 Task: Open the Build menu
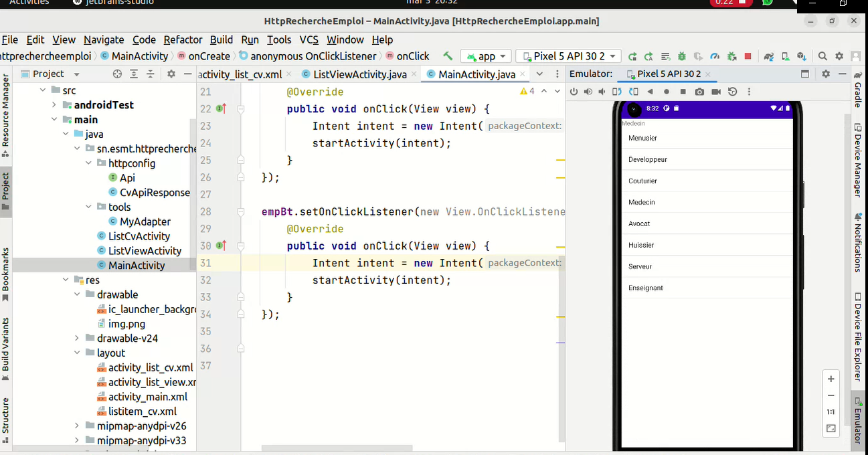pos(222,39)
